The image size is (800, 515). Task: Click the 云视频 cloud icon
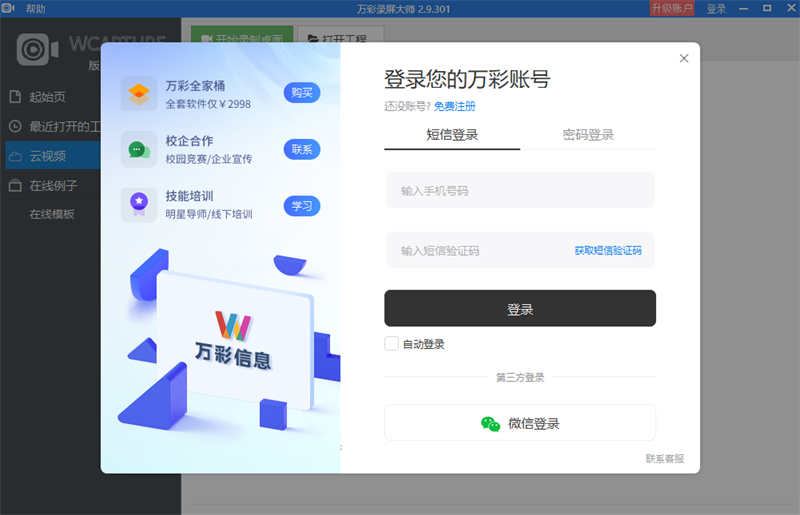coord(15,156)
